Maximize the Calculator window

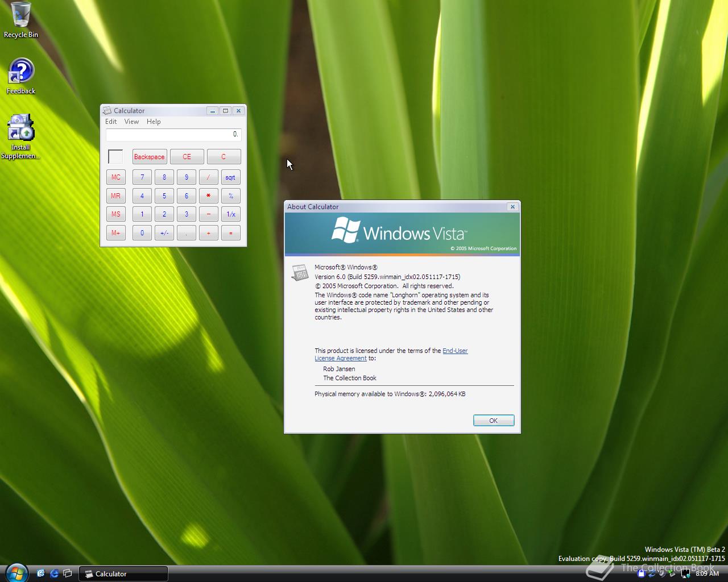click(x=225, y=111)
